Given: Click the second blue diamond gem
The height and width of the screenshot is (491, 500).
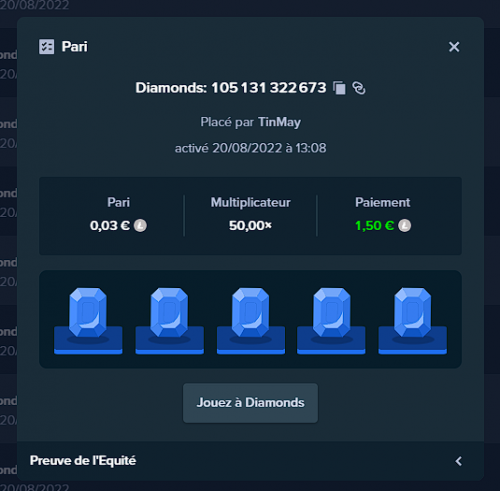Looking at the screenshot, I should pyautogui.click(x=169, y=313).
